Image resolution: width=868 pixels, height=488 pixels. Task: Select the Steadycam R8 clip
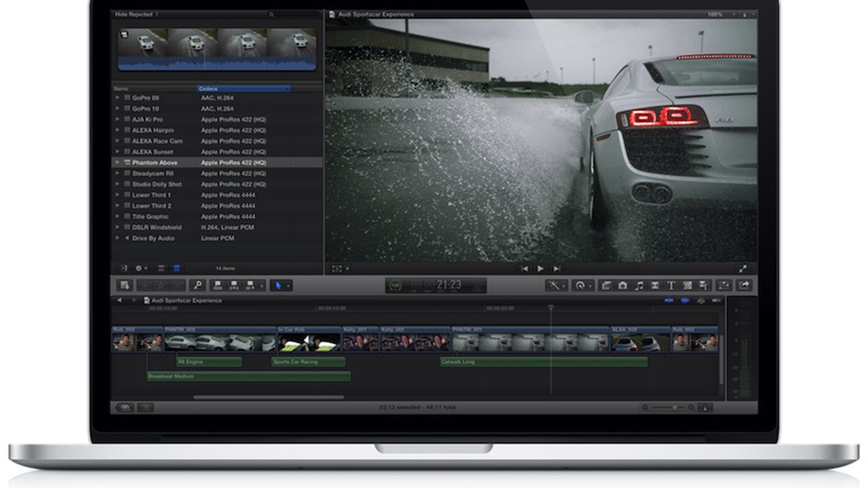(217, 173)
